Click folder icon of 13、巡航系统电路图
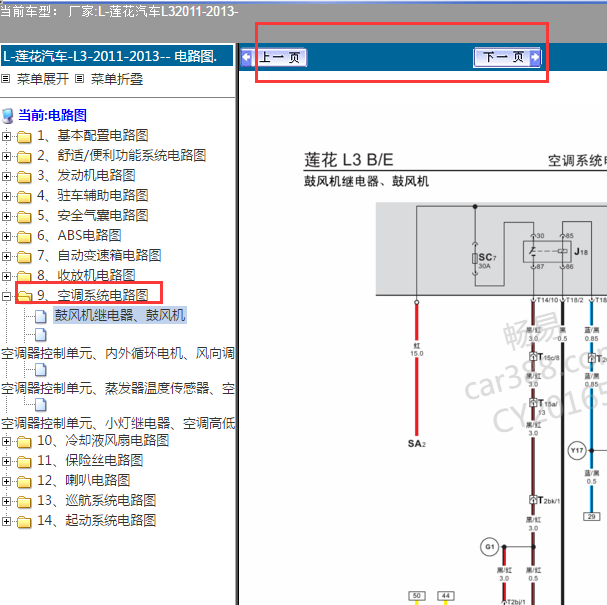Image resolution: width=607 pixels, height=605 pixels. click(24, 502)
